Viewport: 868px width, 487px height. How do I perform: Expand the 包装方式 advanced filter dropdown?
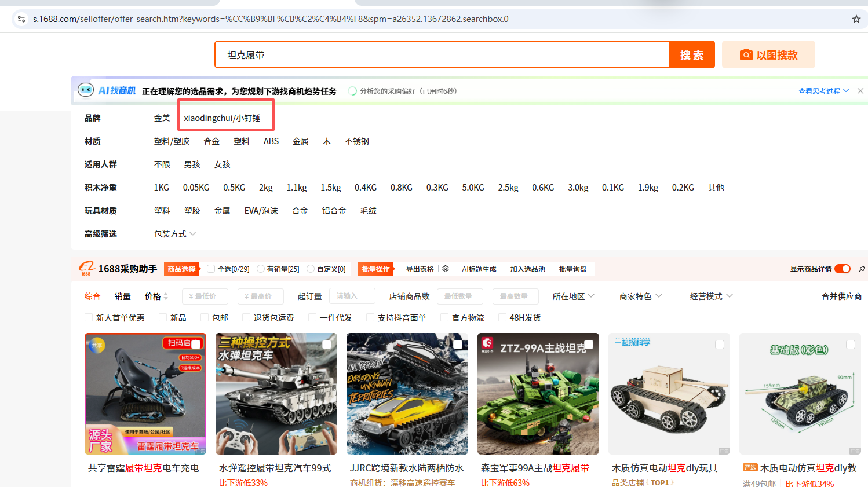click(174, 233)
